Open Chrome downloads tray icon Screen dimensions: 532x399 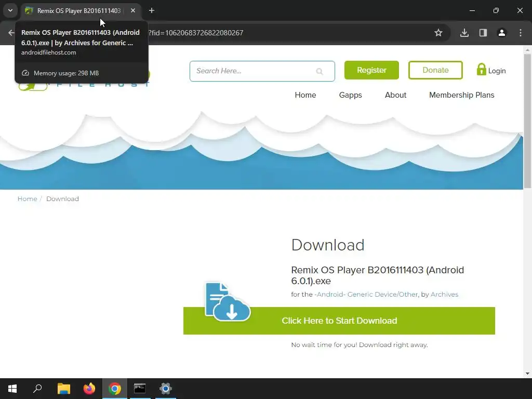point(464,33)
